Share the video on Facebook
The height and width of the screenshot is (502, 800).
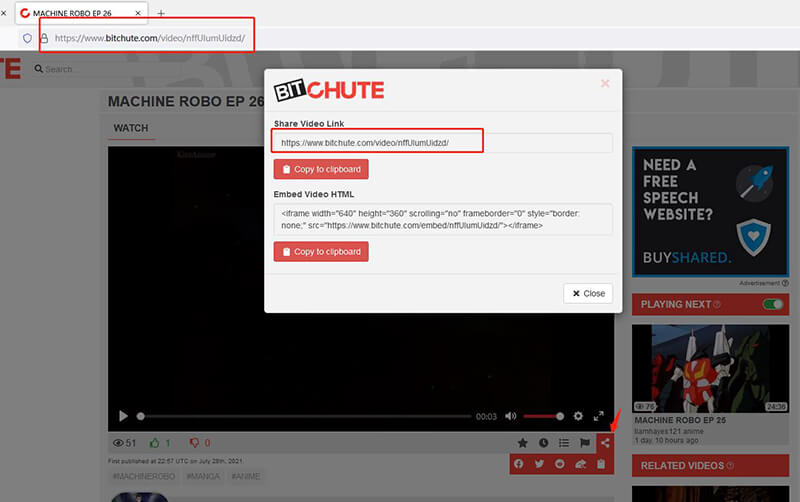pyautogui.click(x=519, y=464)
